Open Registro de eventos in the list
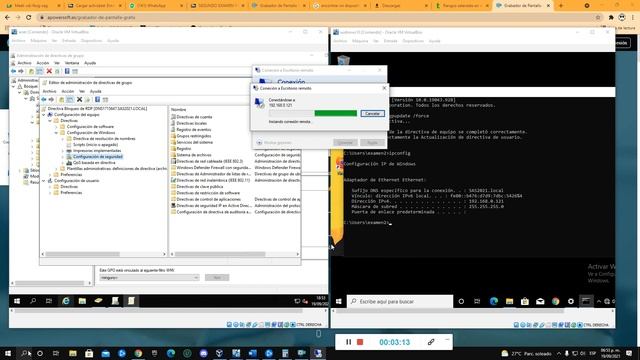Image resolution: width=640 pixels, height=360 pixels. pyautogui.click(x=193, y=129)
